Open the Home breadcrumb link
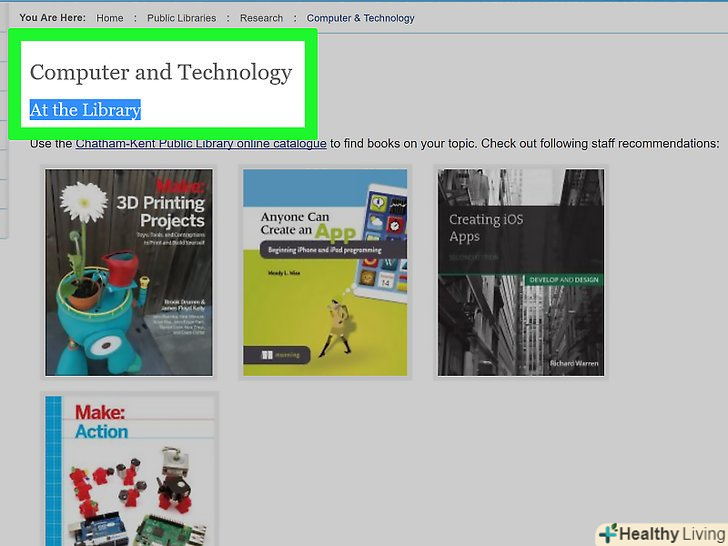Viewport: 728px width, 546px height. (x=110, y=18)
